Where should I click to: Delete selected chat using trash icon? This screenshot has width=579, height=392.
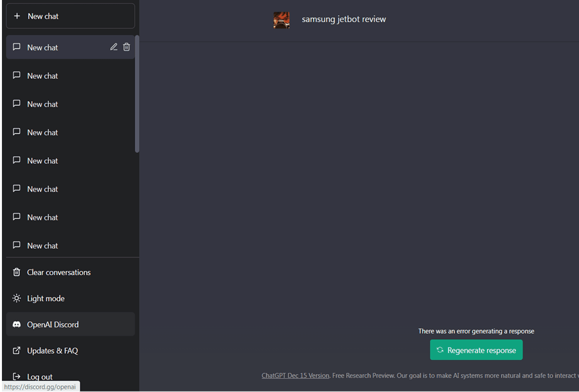pyautogui.click(x=126, y=47)
